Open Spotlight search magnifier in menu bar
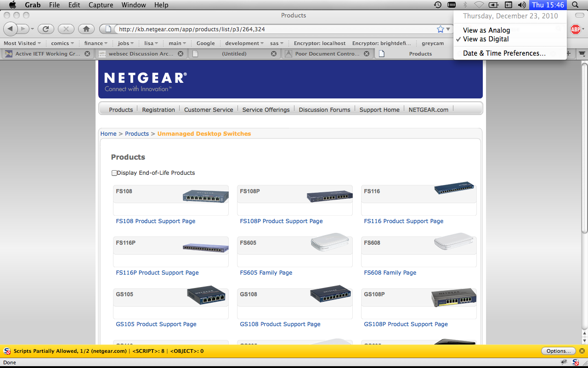The image size is (588, 368). (x=575, y=5)
